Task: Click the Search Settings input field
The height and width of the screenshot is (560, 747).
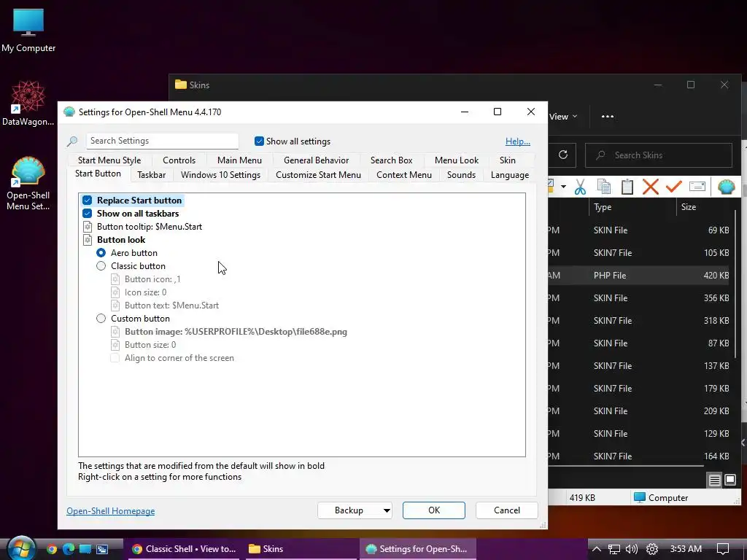Action: point(162,141)
